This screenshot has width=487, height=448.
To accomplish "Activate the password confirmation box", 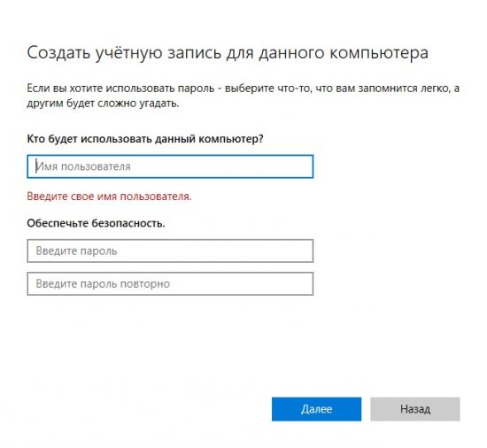I will point(170,284).
